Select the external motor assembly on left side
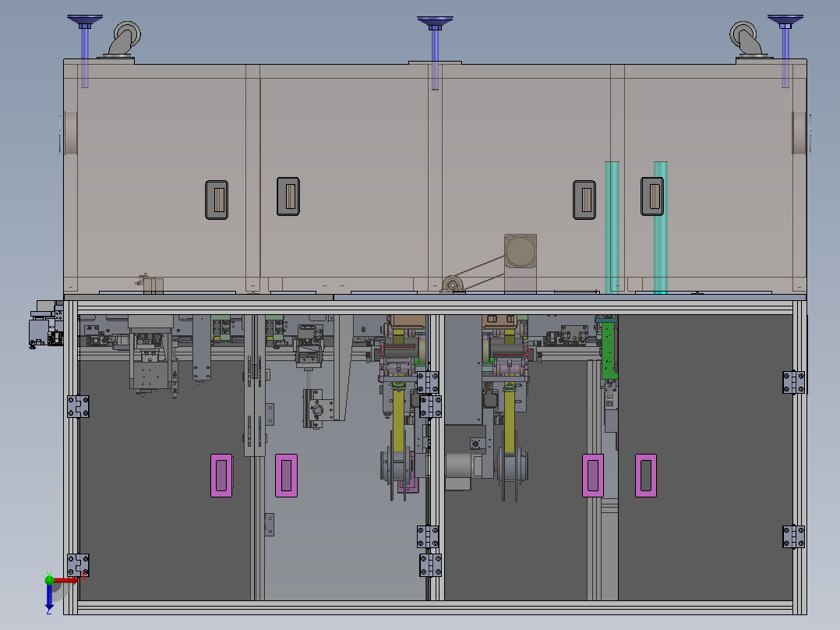 tap(46, 324)
